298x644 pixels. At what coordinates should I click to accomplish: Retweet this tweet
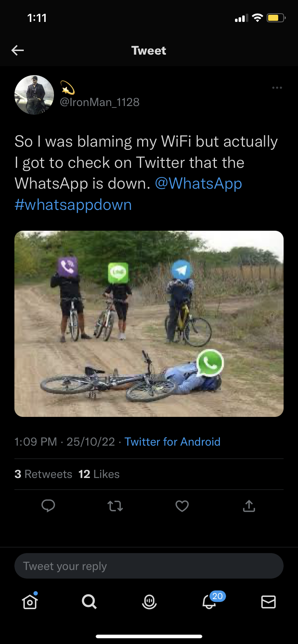[115, 506]
